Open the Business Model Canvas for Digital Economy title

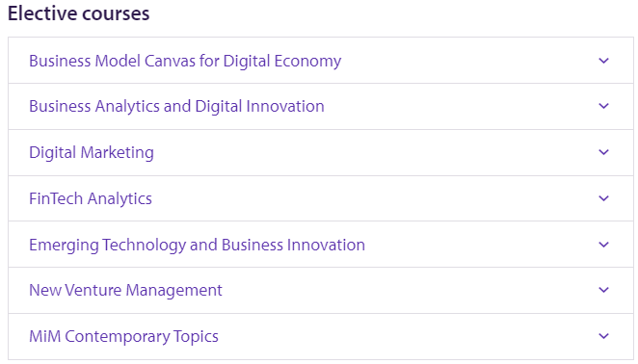185,61
